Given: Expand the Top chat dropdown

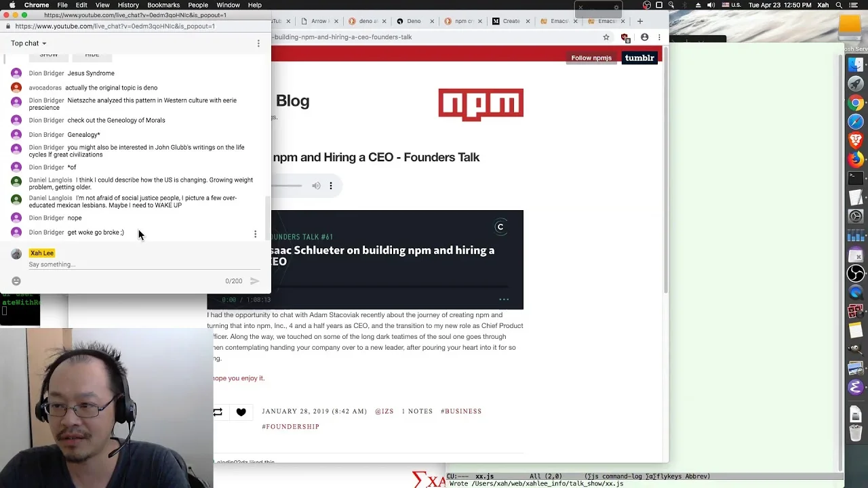Looking at the screenshot, I should coord(28,43).
